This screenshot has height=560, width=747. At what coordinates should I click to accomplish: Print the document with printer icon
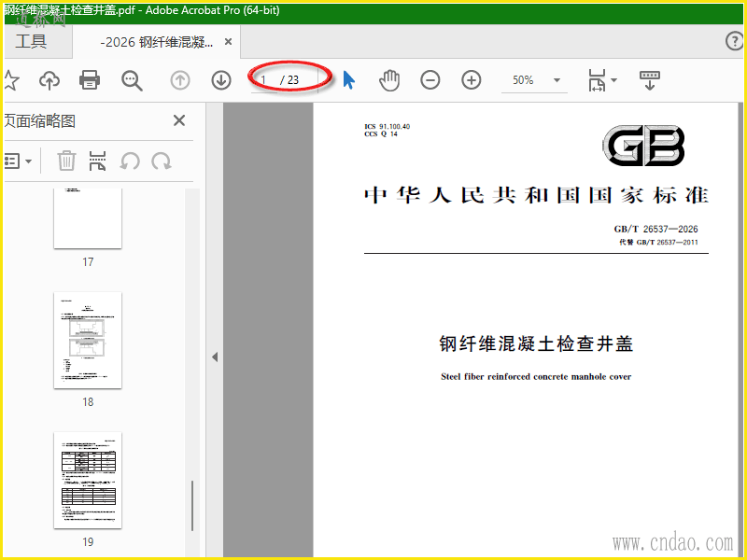pos(90,80)
